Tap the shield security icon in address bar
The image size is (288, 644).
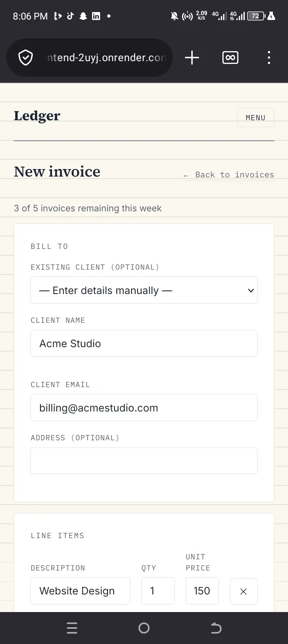click(x=26, y=58)
